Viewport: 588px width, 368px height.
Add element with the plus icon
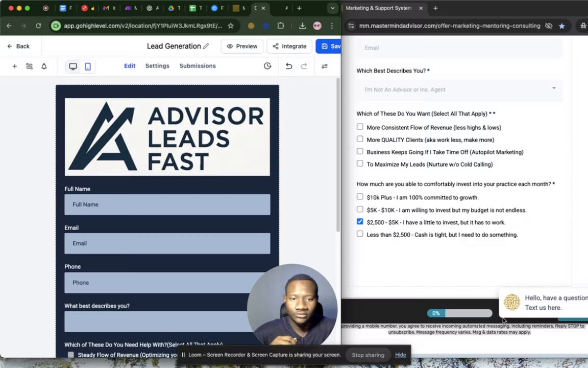point(15,66)
